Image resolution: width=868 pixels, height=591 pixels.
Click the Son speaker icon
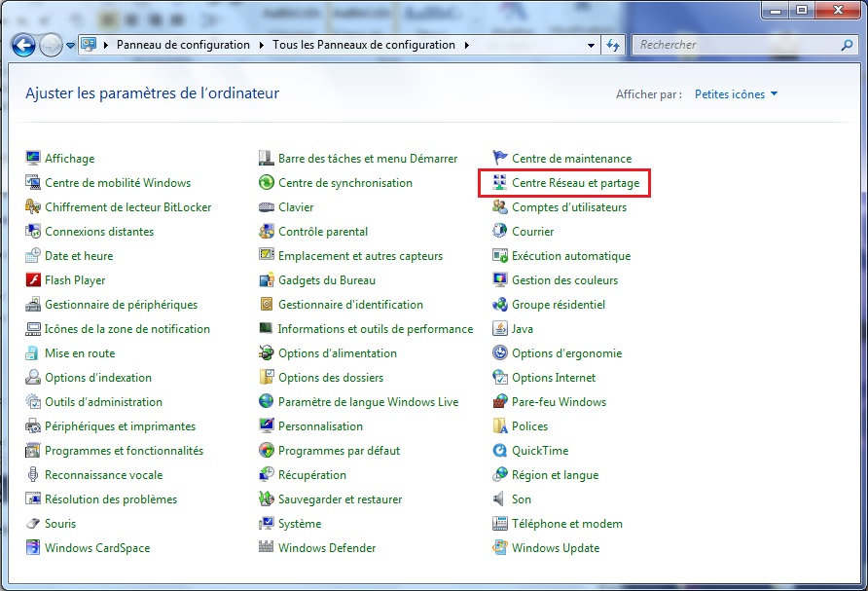click(500, 499)
